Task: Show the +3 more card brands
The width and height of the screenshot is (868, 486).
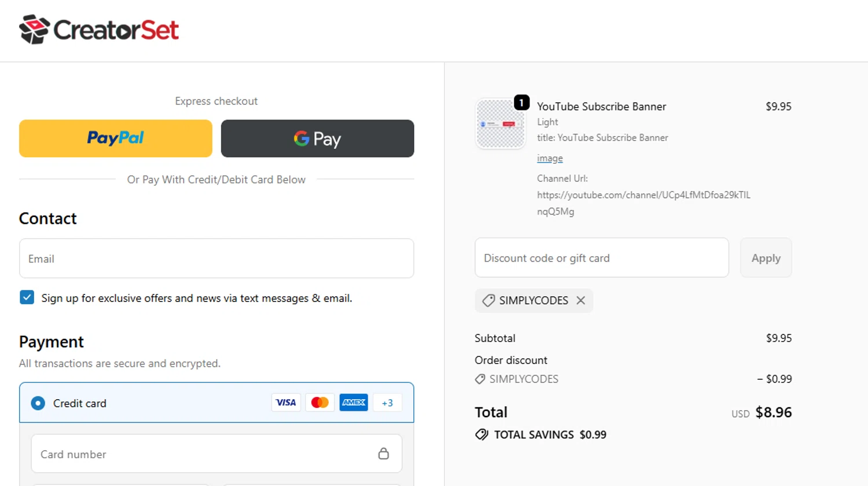Action: tap(387, 403)
